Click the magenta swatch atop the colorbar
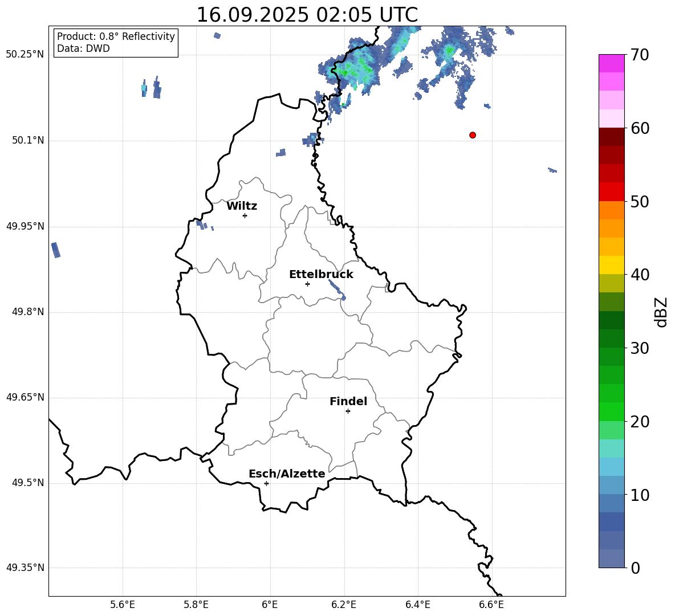The image size is (675, 616). pos(612,63)
